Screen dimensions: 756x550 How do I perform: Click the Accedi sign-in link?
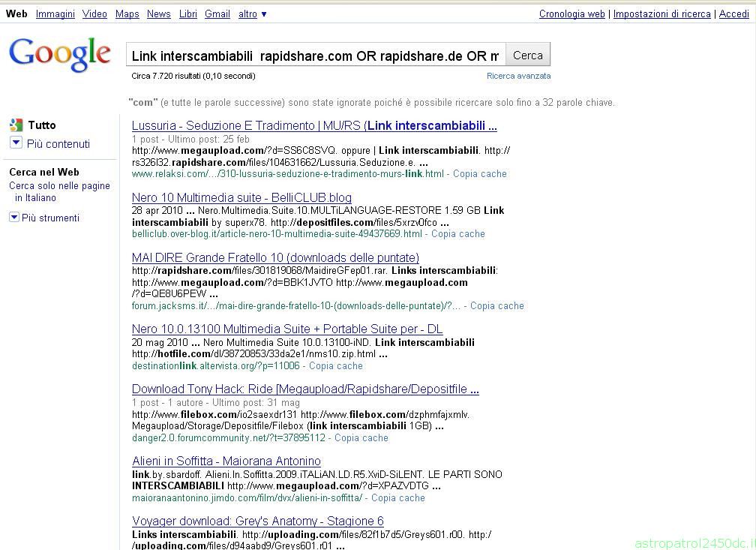coord(733,14)
